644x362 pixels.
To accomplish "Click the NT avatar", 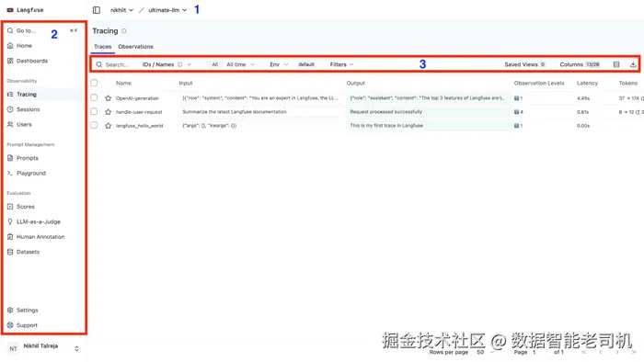I will (x=13, y=348).
